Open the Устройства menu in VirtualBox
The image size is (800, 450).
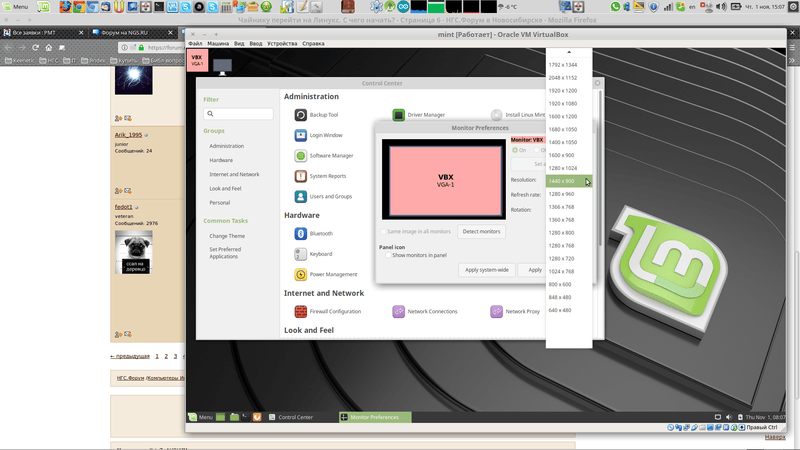point(282,44)
